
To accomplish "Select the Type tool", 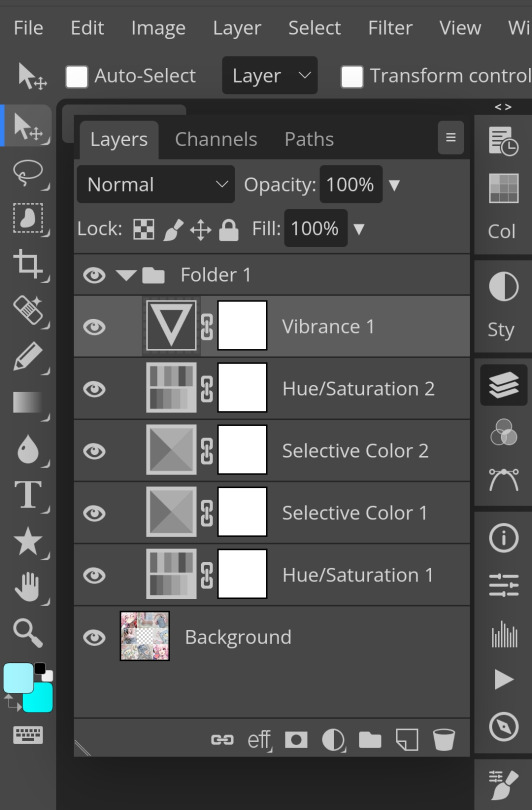I will pos(28,495).
